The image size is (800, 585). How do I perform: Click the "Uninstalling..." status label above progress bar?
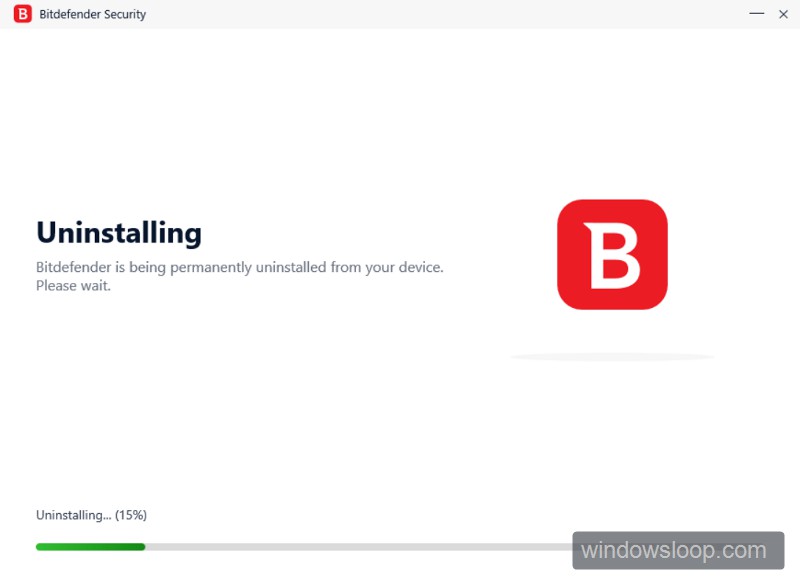73,515
